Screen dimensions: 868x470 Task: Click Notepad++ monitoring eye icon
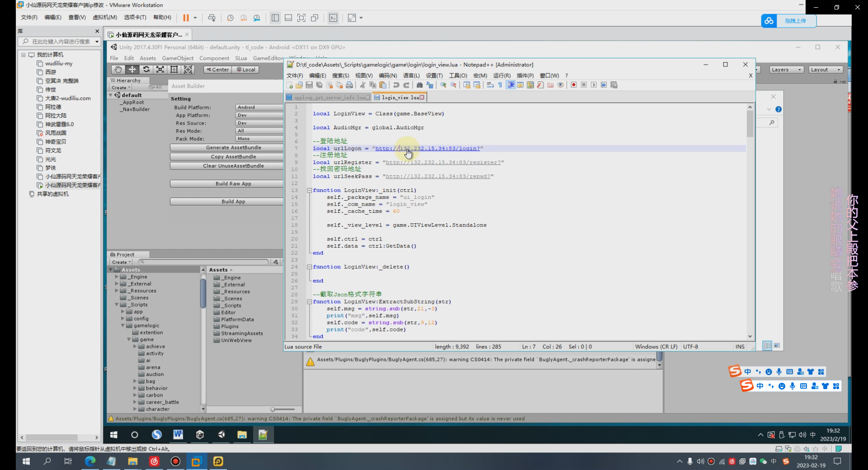point(561,85)
